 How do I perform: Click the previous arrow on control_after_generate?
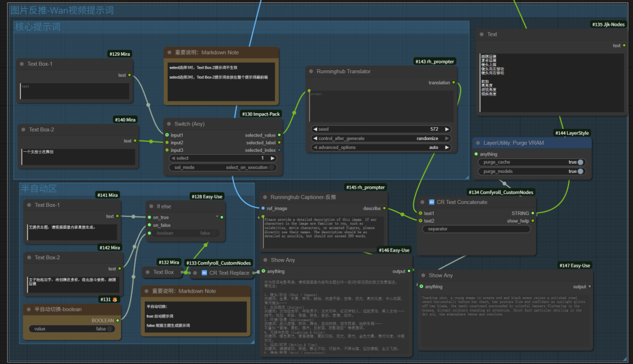(315, 138)
